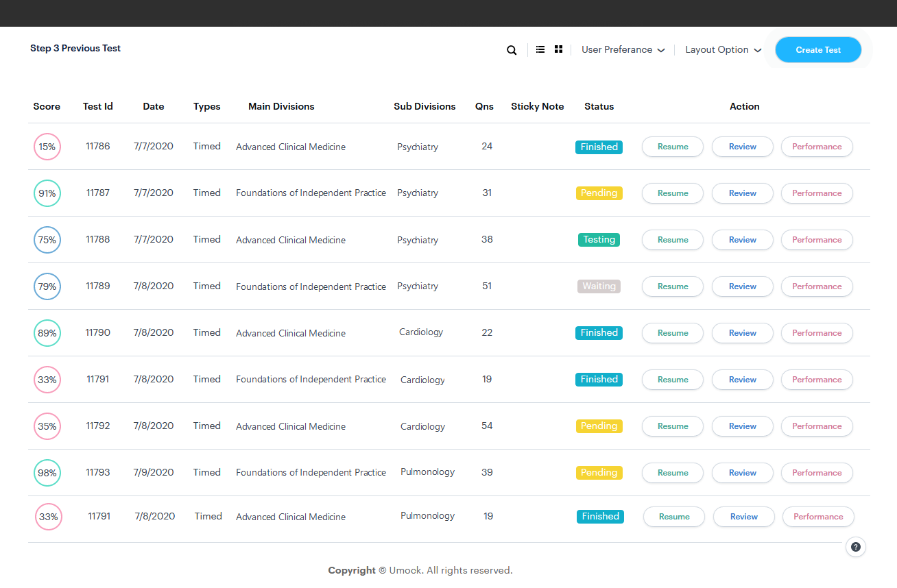
Task: Click the Date column header
Action: click(154, 107)
